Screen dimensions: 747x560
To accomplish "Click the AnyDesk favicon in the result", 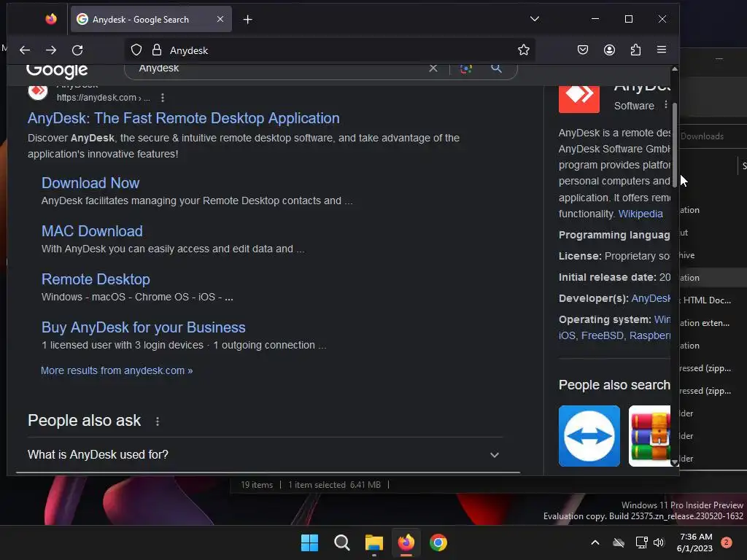I will pos(38,92).
